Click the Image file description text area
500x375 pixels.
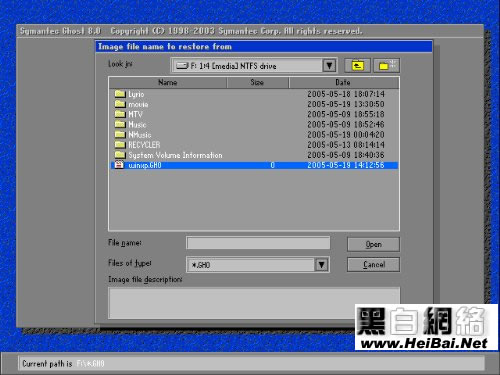254,303
